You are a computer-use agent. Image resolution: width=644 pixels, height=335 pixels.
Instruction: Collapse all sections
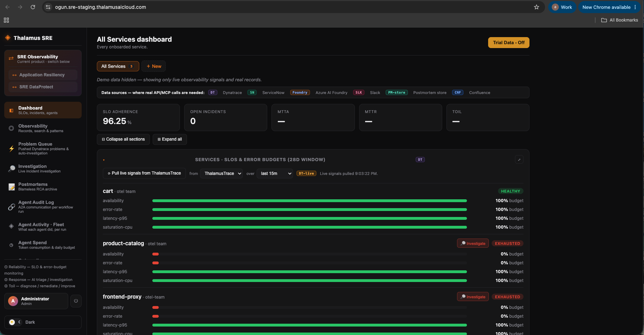pos(123,139)
